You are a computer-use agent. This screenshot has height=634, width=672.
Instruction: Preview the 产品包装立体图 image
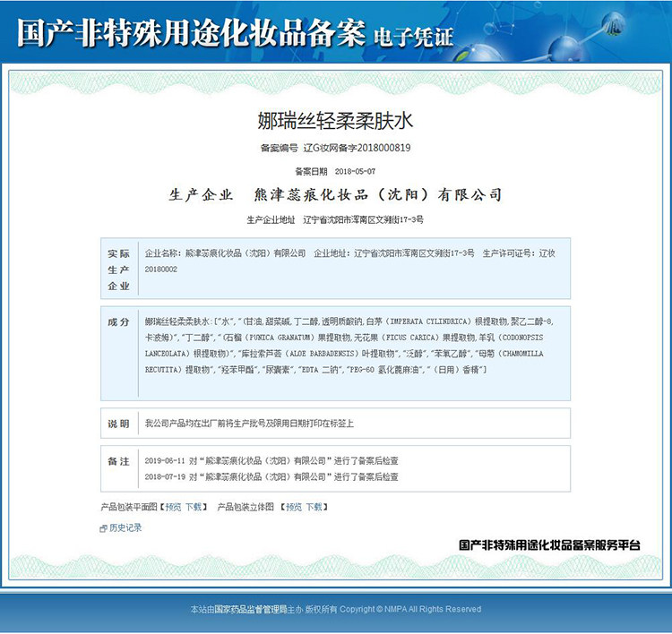(294, 507)
